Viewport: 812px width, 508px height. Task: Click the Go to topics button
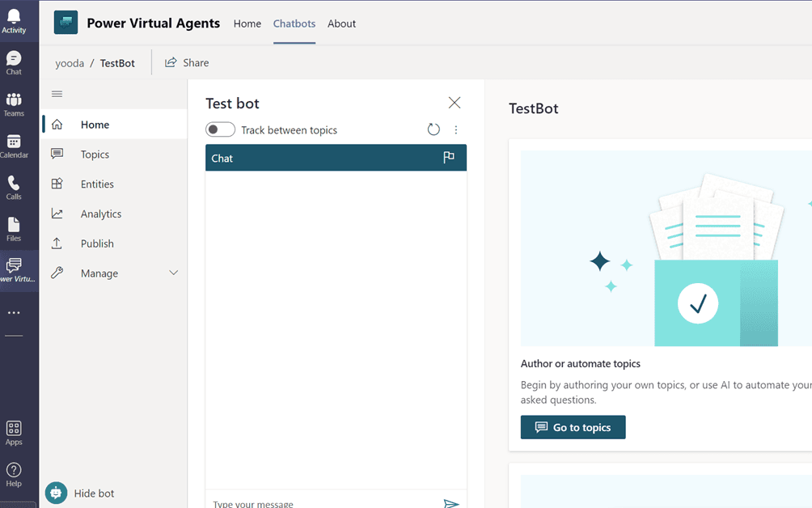click(x=573, y=427)
